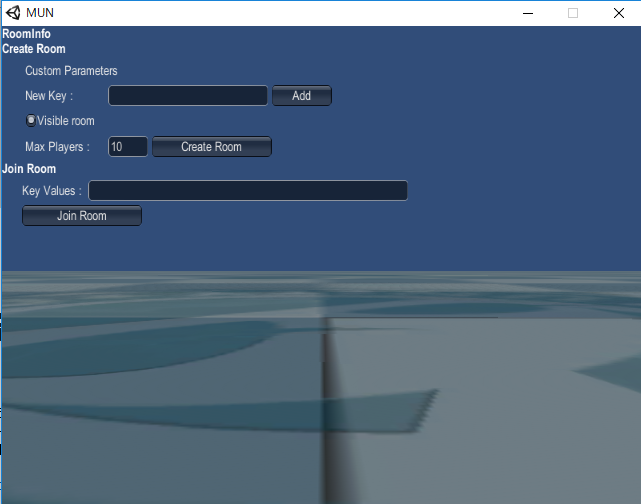Image resolution: width=641 pixels, height=504 pixels.
Task: Click the MUN window title text
Action: [x=40, y=13]
